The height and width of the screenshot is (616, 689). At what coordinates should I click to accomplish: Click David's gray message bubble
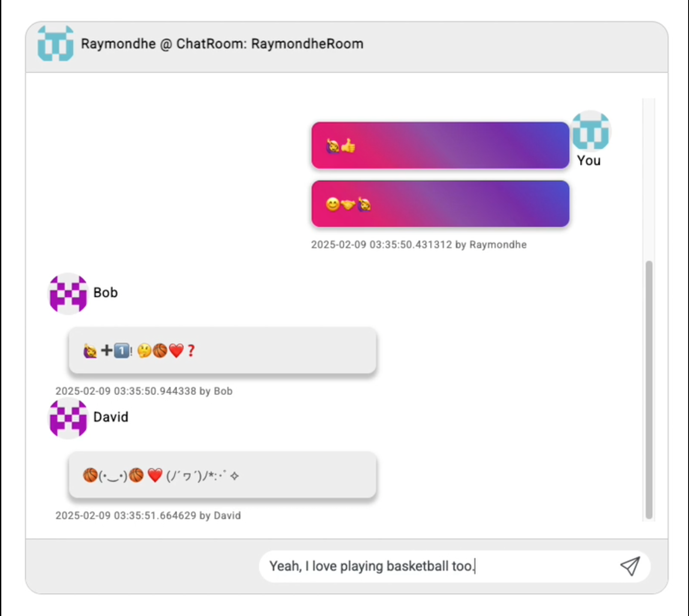[x=223, y=475]
